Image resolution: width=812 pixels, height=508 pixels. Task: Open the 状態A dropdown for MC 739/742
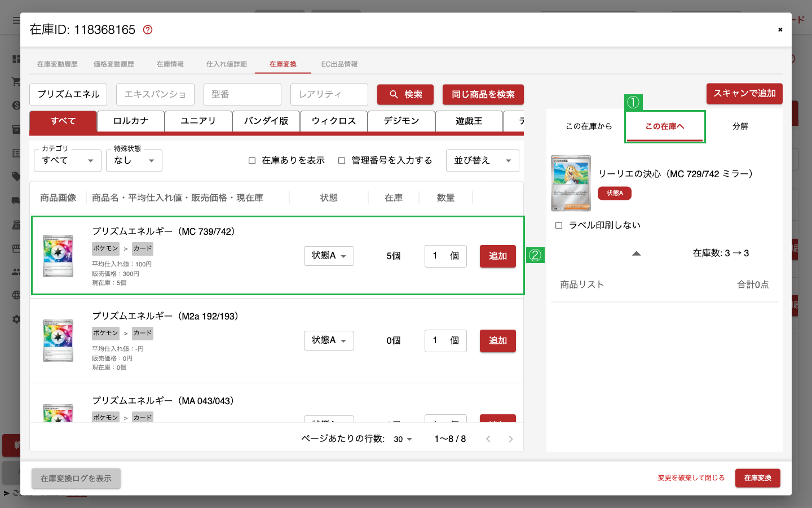coord(329,256)
